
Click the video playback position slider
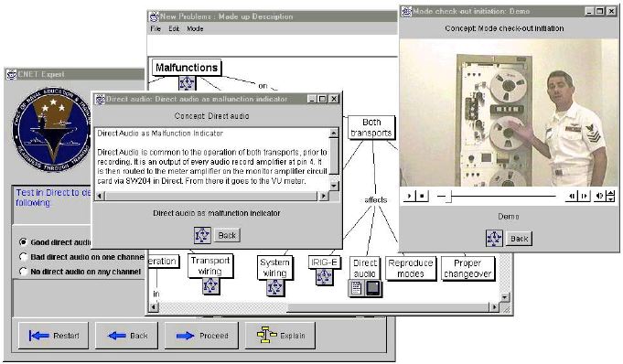(x=496, y=196)
